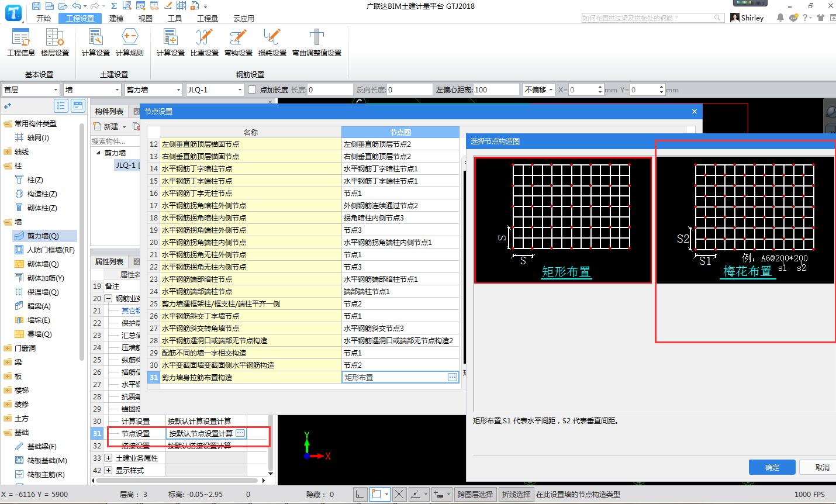Image resolution: width=836 pixels, height=504 pixels.
Task: Open 构件列表 panel tab
Action: tap(109, 112)
